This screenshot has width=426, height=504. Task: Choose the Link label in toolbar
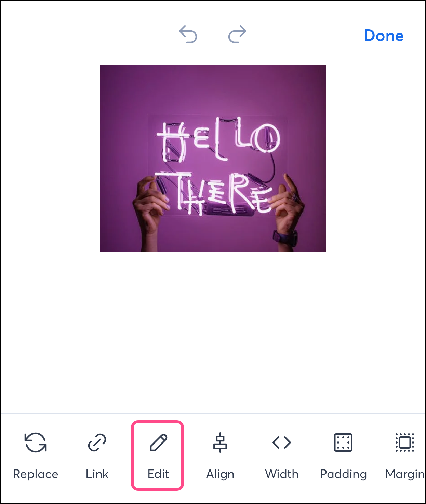[97, 474]
